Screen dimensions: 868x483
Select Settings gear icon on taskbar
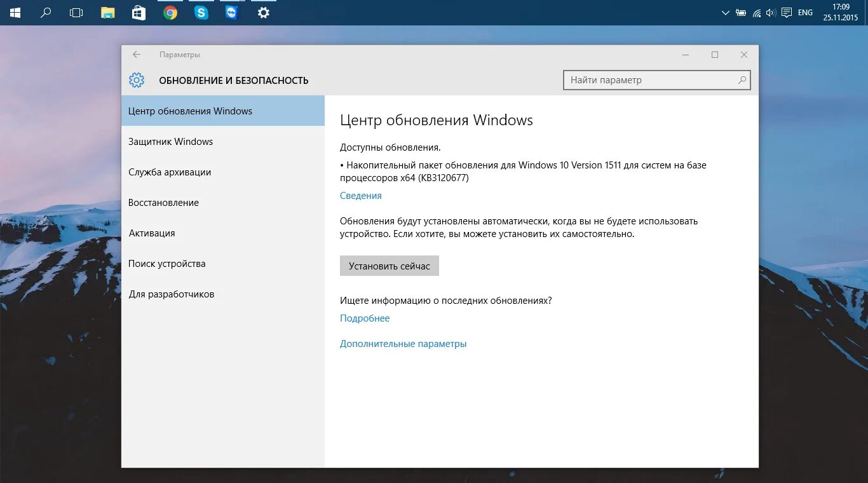(x=263, y=13)
